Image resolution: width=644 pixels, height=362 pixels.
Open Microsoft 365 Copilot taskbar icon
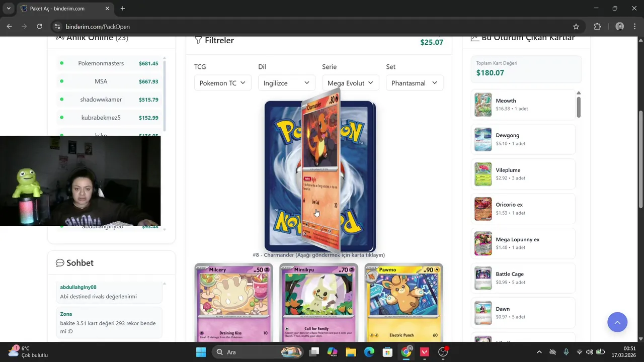tap(332, 352)
